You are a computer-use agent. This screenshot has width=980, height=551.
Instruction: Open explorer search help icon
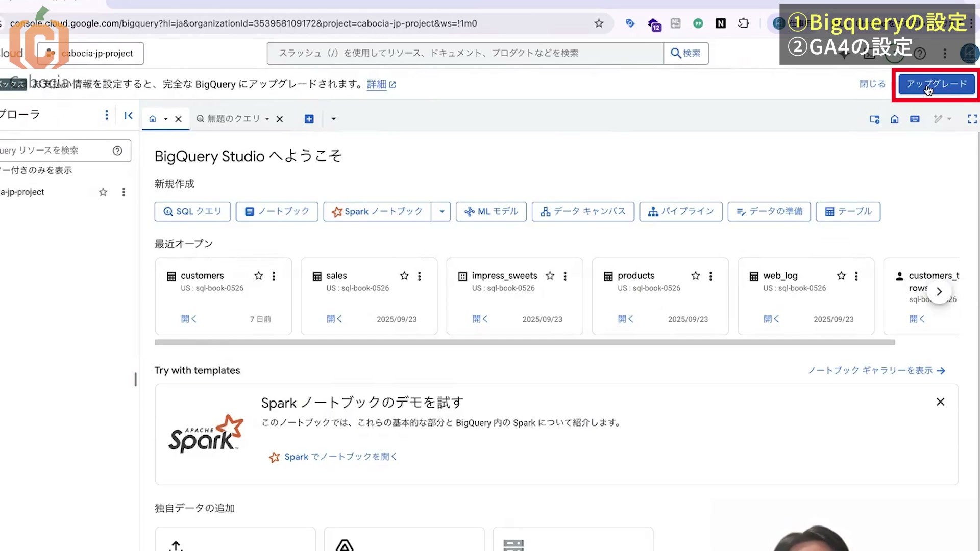click(117, 151)
